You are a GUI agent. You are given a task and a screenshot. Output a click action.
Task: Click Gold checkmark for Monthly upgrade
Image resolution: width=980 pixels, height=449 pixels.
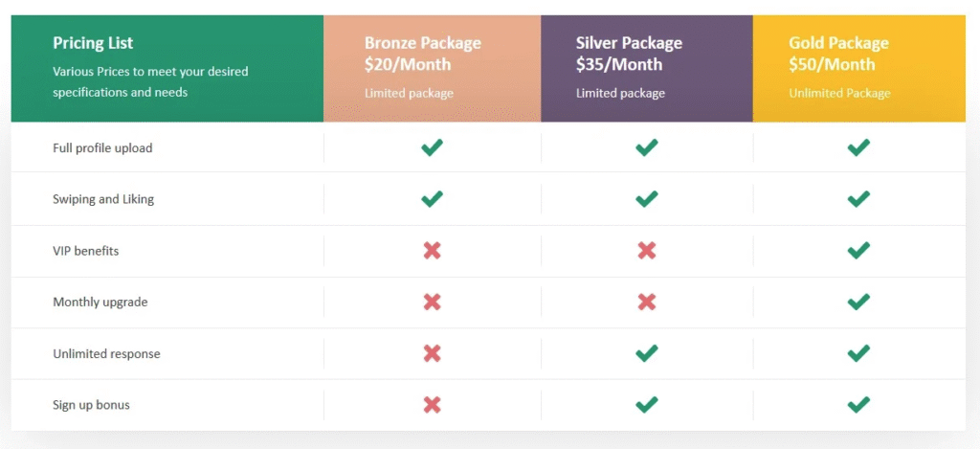click(x=858, y=302)
